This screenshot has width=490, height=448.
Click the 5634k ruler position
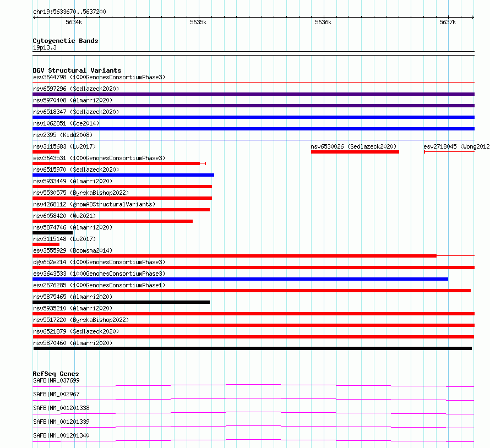point(74,22)
